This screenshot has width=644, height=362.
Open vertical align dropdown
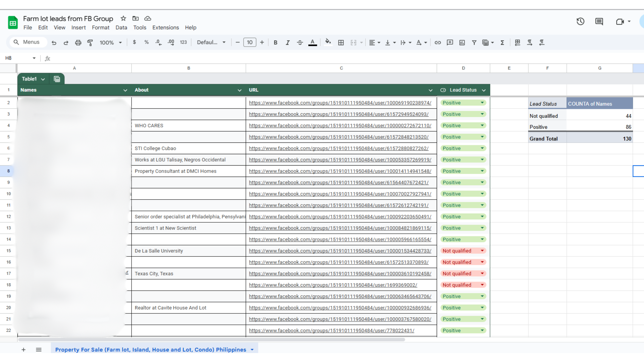coord(390,43)
